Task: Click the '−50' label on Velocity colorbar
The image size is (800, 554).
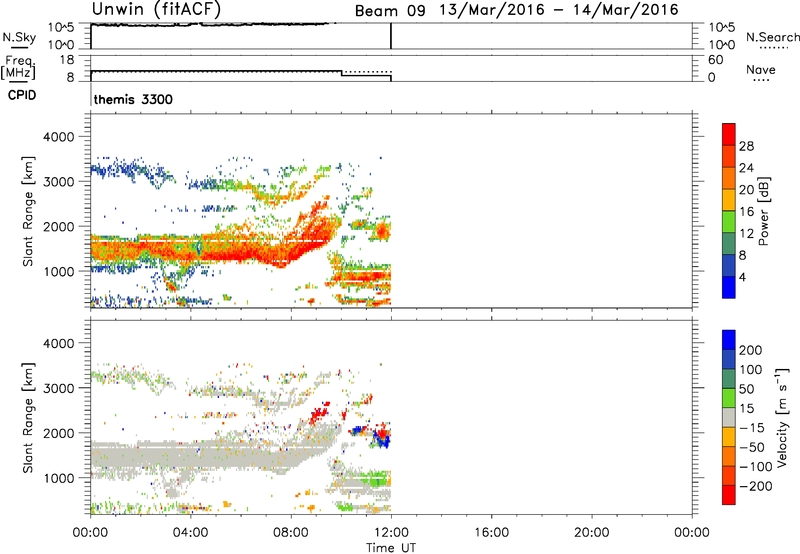Action: [752, 447]
